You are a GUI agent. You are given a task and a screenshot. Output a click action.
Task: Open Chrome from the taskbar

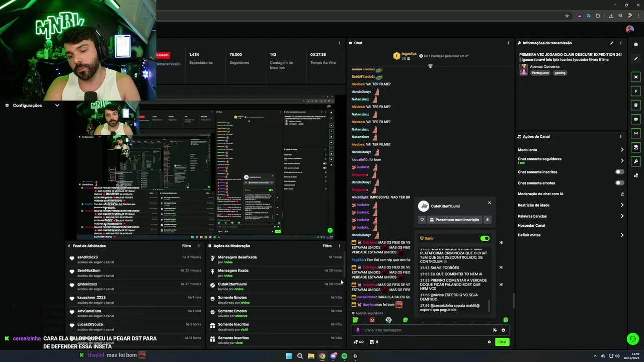pos(322,356)
